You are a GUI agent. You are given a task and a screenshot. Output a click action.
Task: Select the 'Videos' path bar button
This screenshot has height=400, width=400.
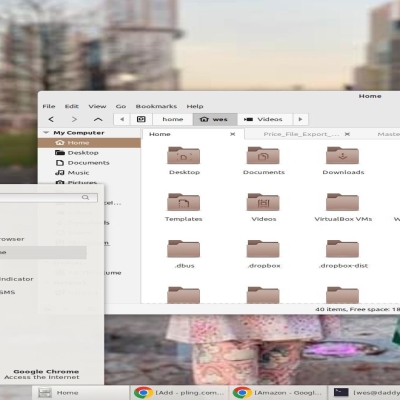pyautogui.click(x=265, y=119)
